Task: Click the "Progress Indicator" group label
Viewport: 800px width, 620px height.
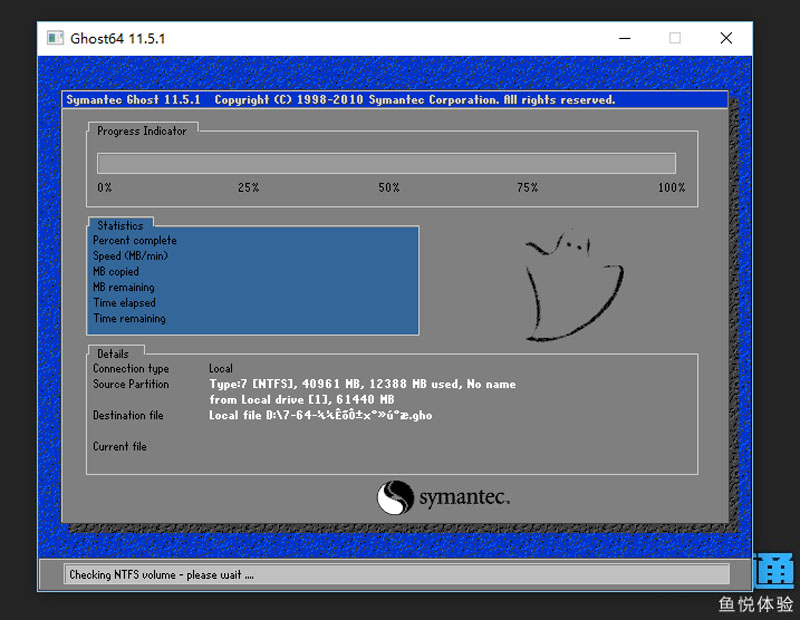Action: pyautogui.click(x=142, y=131)
